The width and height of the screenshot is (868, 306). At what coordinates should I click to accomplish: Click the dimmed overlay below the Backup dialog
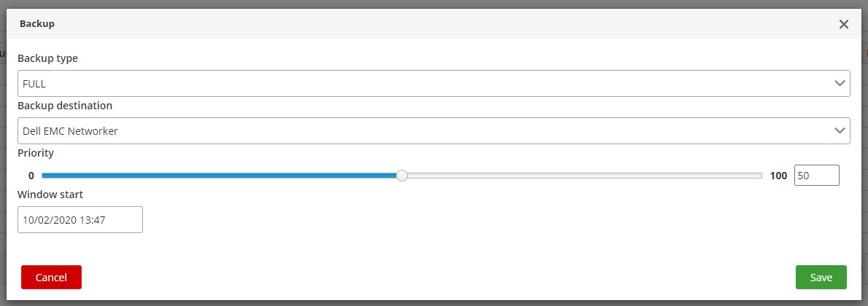434,303
